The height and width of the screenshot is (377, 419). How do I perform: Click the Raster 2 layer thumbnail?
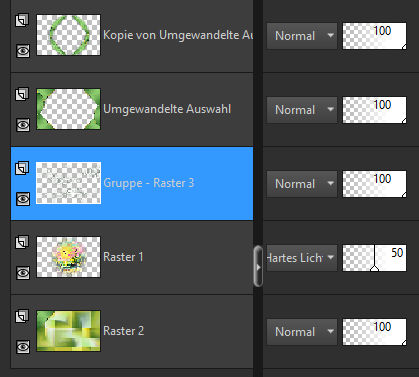(x=68, y=331)
